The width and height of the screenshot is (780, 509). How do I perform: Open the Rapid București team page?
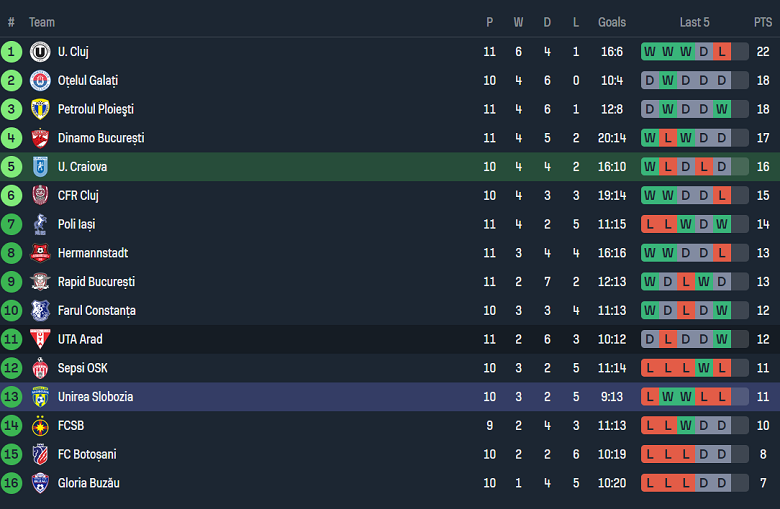(96, 282)
